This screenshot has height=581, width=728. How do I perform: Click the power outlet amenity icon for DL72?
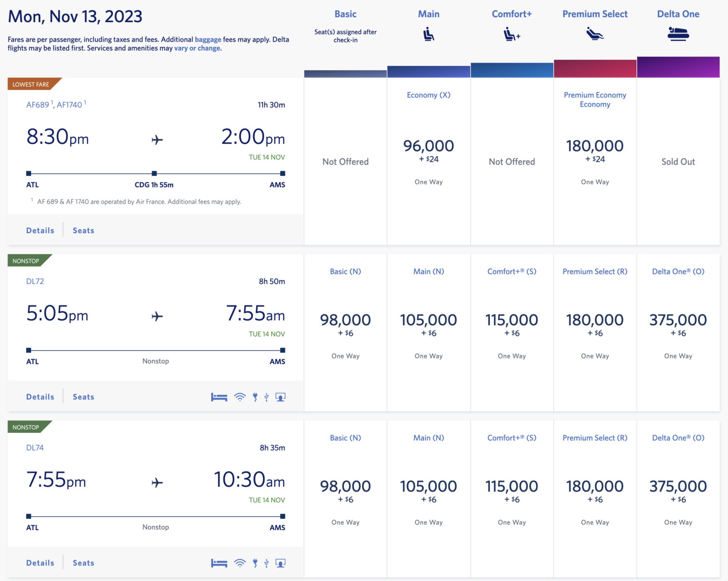point(255,397)
